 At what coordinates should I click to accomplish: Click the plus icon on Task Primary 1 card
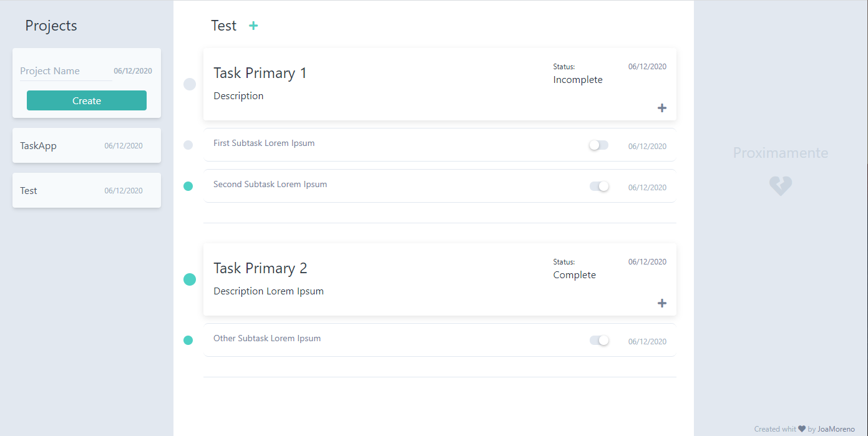pyautogui.click(x=661, y=107)
